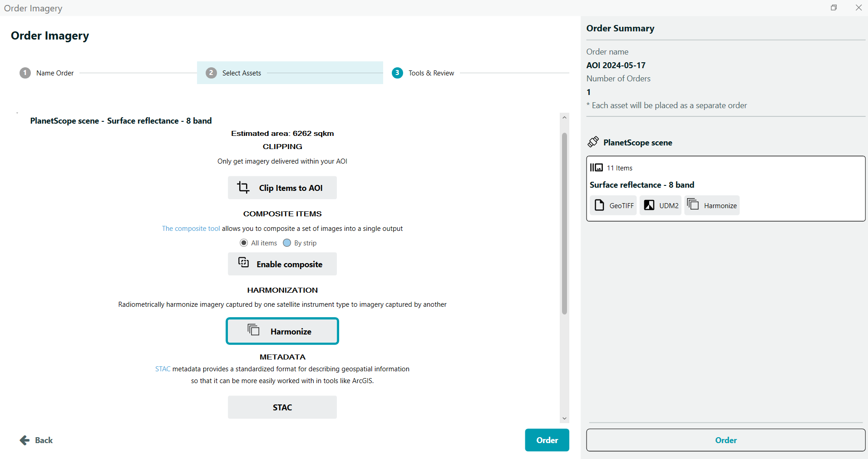Click the GeoTIFF file icon
Image resolution: width=868 pixels, height=459 pixels.
pyautogui.click(x=599, y=205)
